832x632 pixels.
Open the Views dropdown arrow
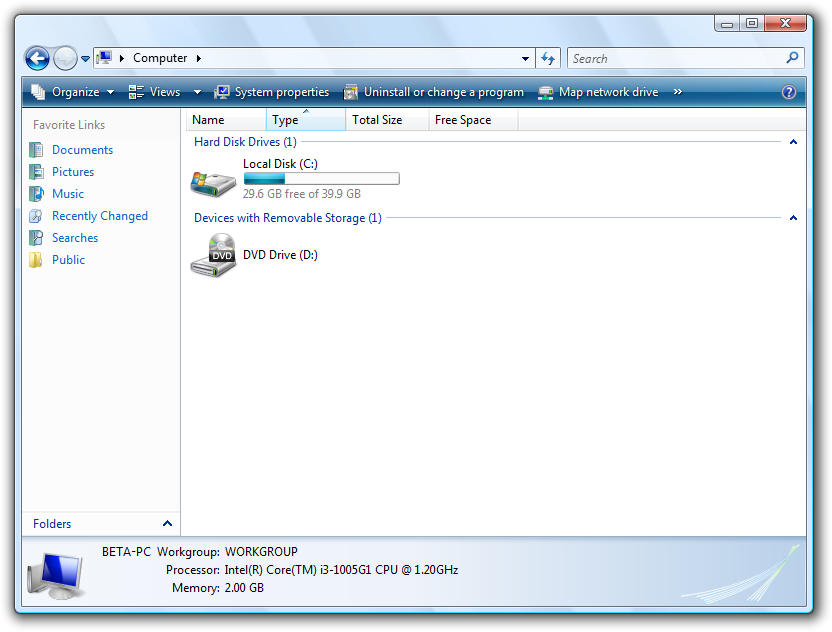197,92
